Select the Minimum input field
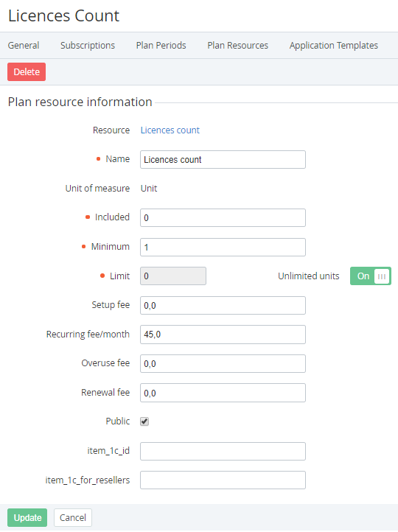The width and height of the screenshot is (398, 532). pos(223,247)
